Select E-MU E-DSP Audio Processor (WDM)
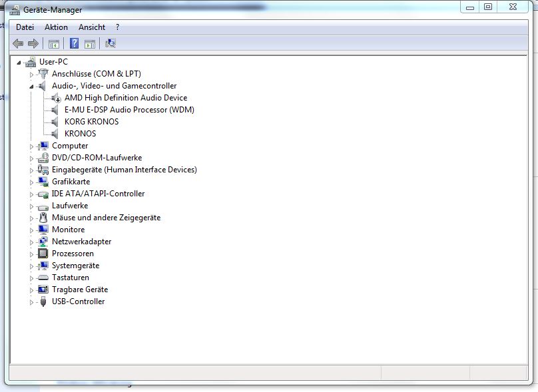Screen dimensions: 538x392 (129, 110)
